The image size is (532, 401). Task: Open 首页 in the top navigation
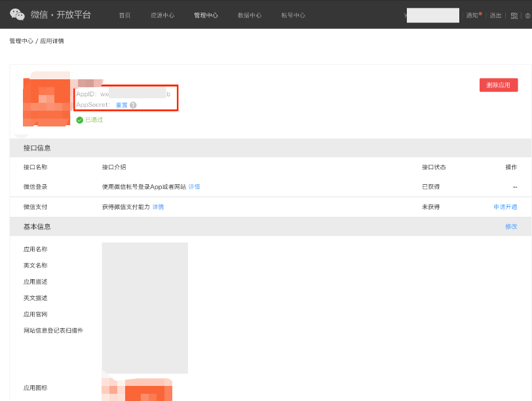pos(124,15)
